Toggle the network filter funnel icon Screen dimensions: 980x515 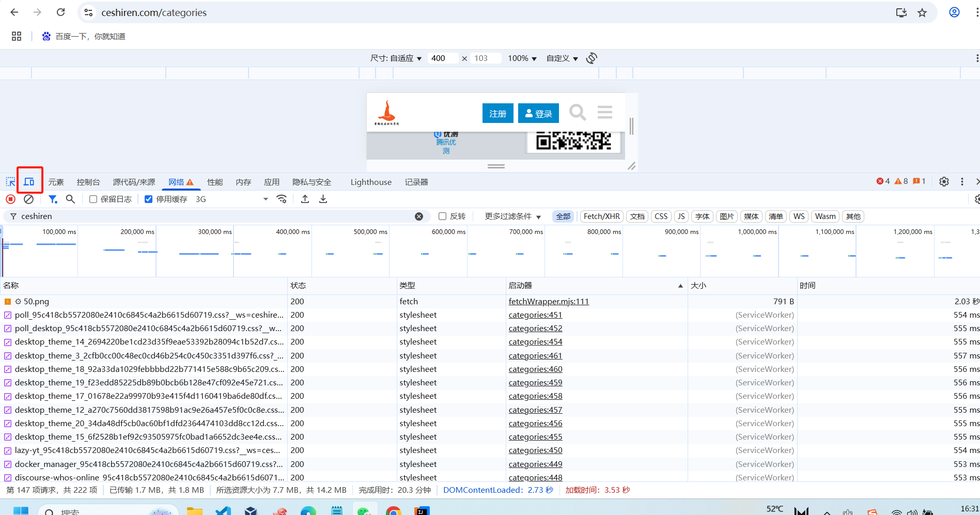click(x=53, y=199)
